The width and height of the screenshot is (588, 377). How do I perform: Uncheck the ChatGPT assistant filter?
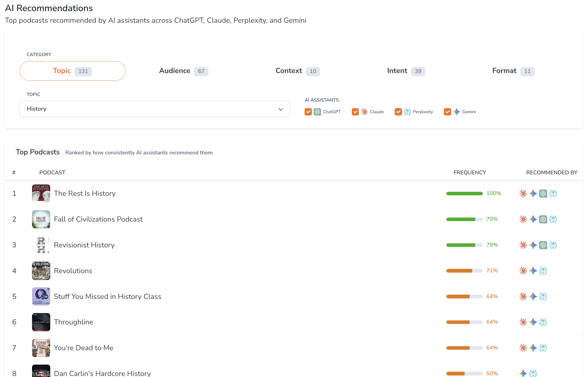pyautogui.click(x=308, y=112)
